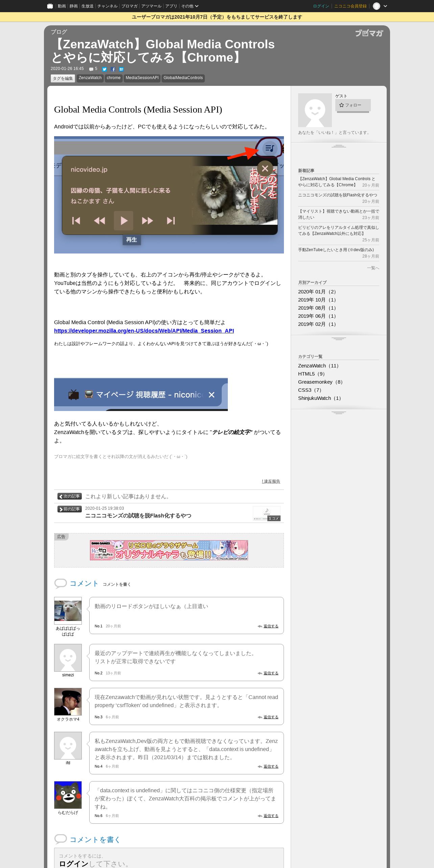
Task: Bookmark article with Hatena B! icon
Action: click(x=121, y=69)
